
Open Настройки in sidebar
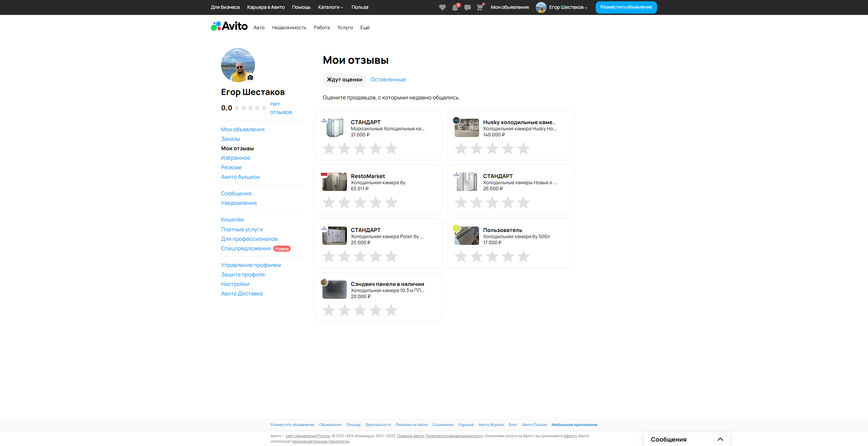click(x=235, y=284)
